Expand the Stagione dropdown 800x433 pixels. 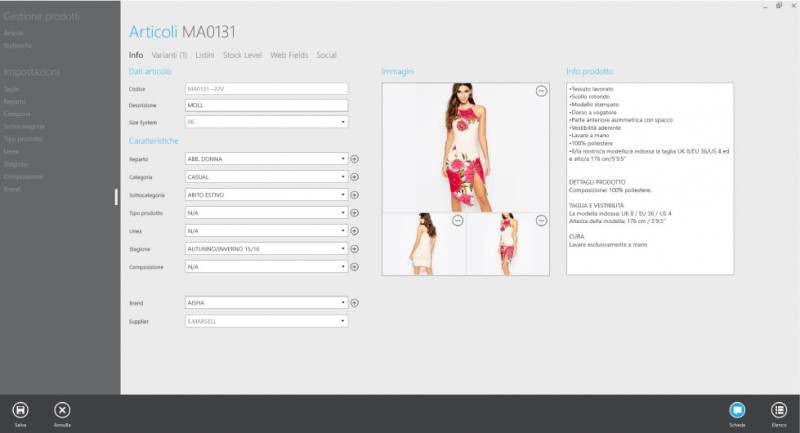coord(343,249)
